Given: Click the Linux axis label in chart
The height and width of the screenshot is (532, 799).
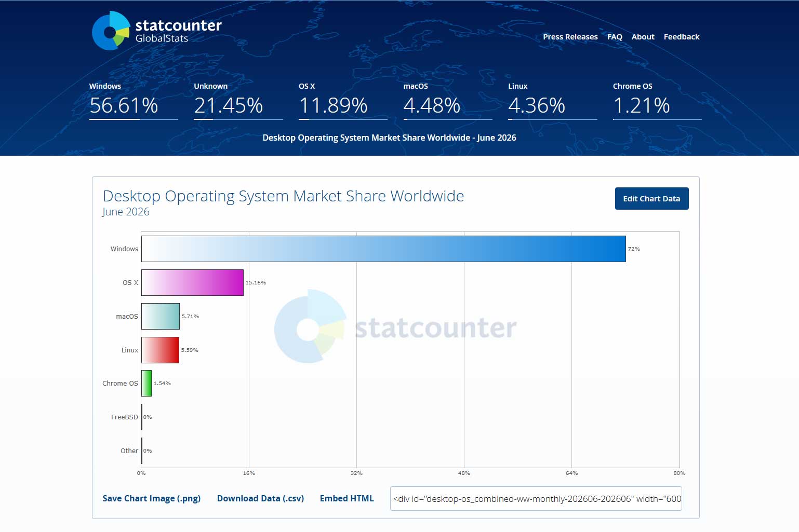Looking at the screenshot, I should 130,350.
